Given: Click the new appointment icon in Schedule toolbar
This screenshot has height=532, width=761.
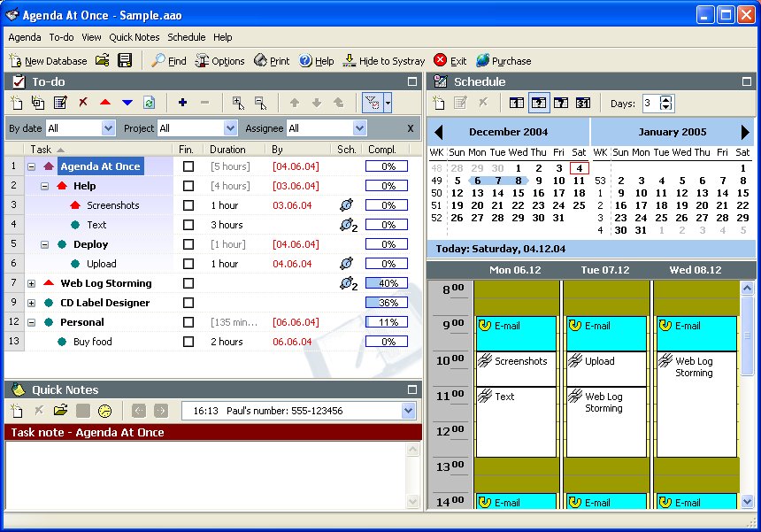Looking at the screenshot, I should click(439, 103).
